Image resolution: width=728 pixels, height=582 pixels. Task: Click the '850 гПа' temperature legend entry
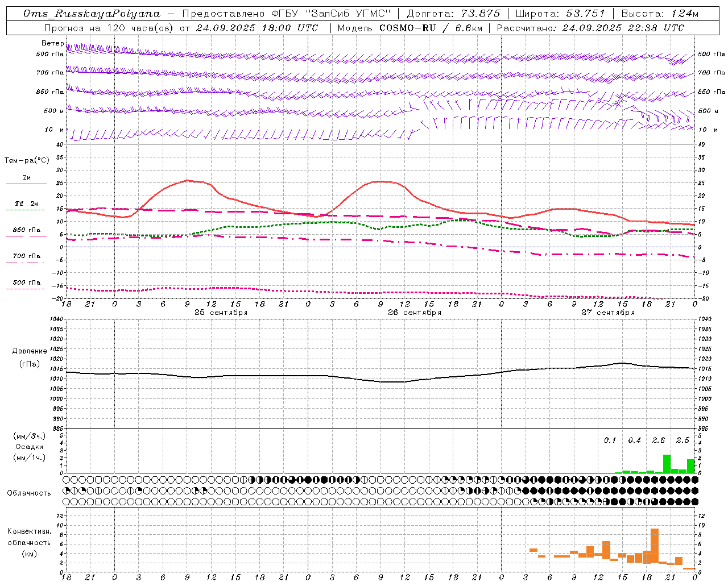[27, 230]
